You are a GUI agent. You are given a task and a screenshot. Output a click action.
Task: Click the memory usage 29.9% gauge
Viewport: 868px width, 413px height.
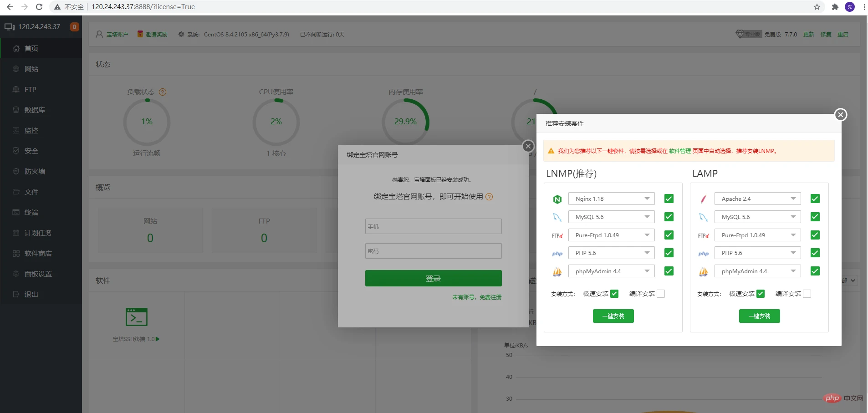(x=405, y=122)
